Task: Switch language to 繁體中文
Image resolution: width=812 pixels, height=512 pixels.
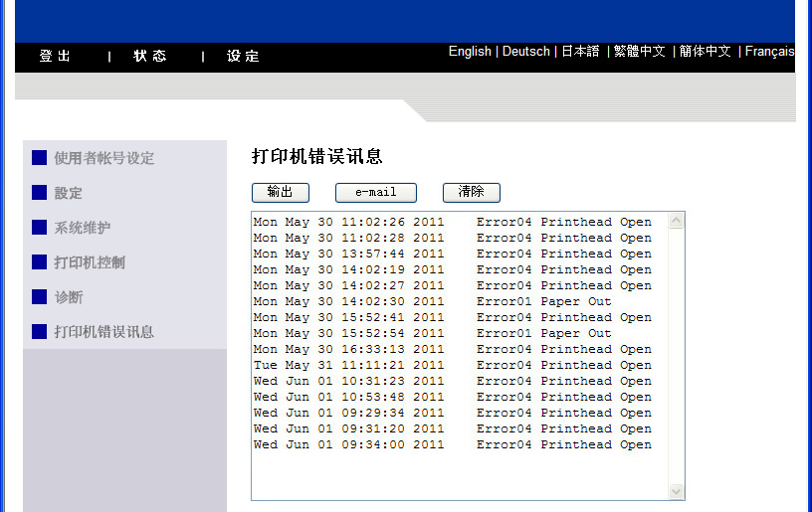Action: [x=640, y=52]
